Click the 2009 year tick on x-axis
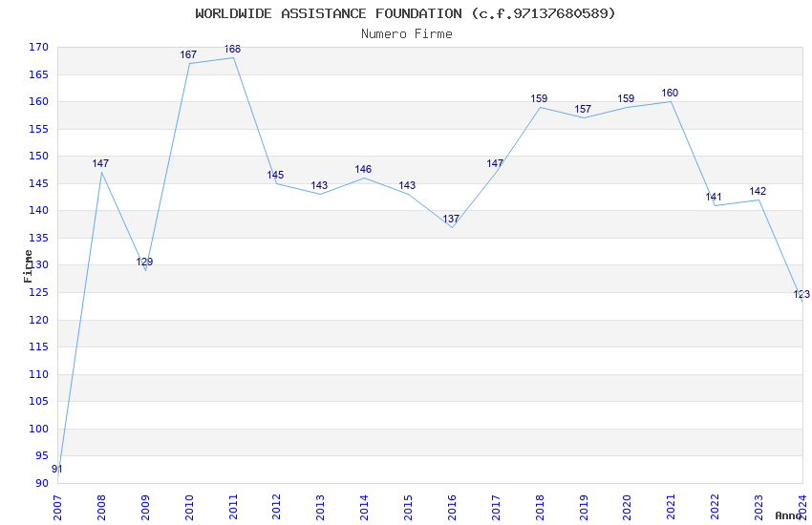The image size is (812, 525). [x=145, y=508]
